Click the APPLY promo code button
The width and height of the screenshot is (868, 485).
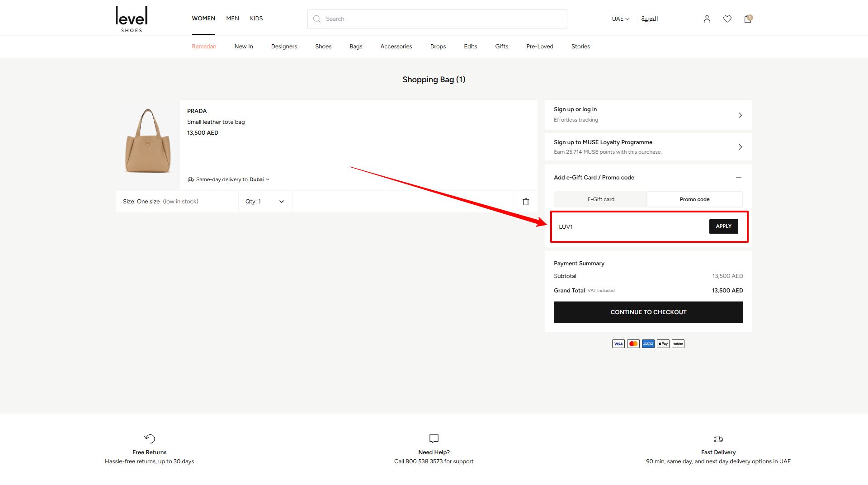tap(723, 226)
